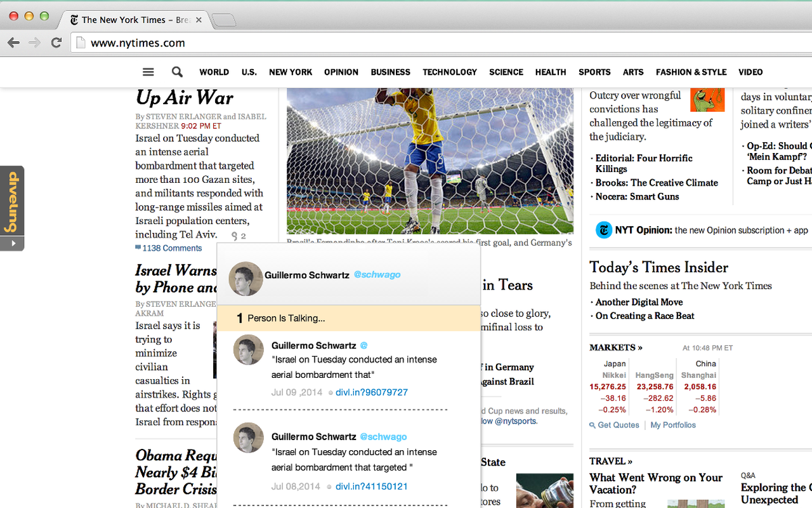
Task: Open 'Editorial: Four Horrific Killings'
Action: (644, 163)
